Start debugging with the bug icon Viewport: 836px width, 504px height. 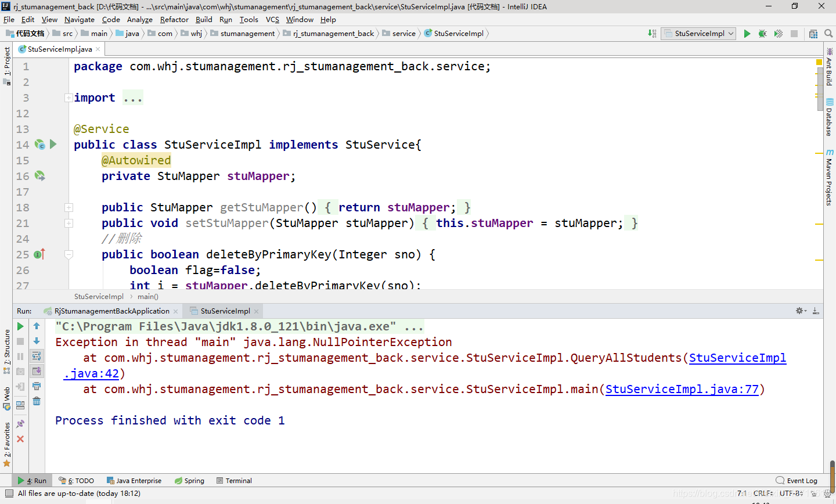click(763, 34)
